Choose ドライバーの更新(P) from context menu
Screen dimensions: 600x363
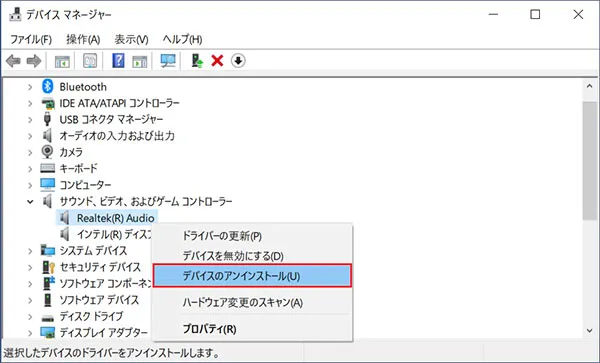click(252, 236)
